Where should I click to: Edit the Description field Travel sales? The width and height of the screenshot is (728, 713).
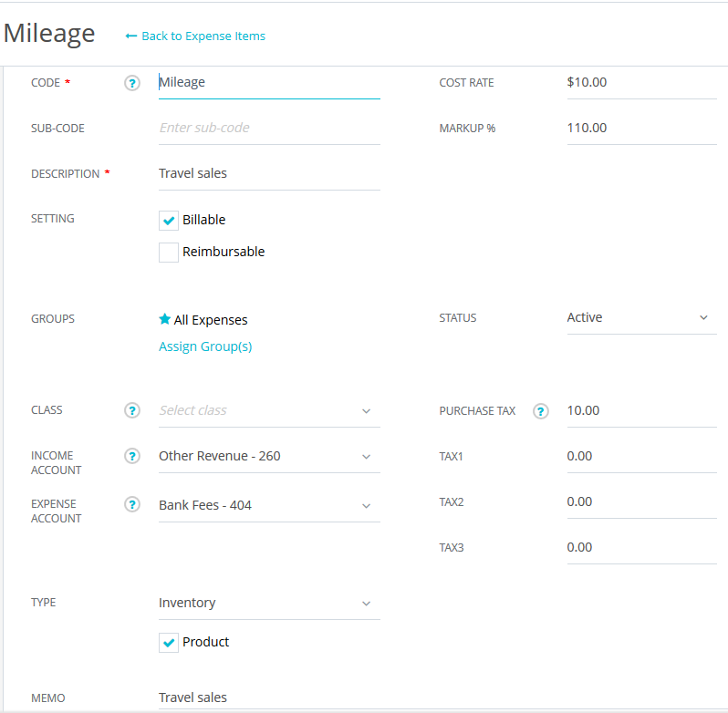pos(269,174)
